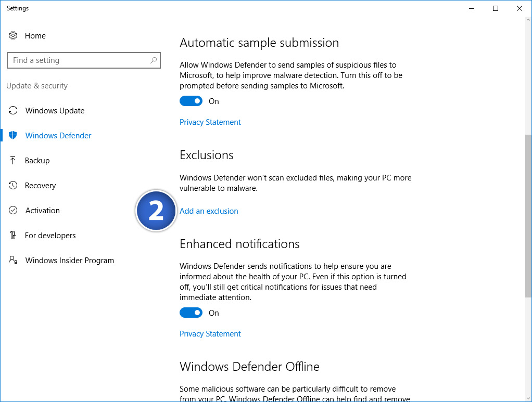Open Windows Insider Program settings
Viewport: 532px width, 402px height.
pyautogui.click(x=70, y=261)
